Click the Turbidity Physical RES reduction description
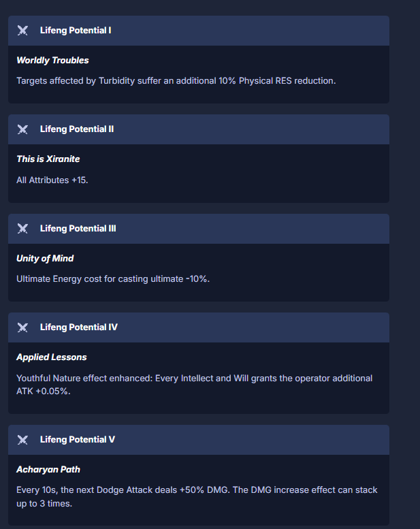Screen dimensions: 420x529 click(176, 81)
